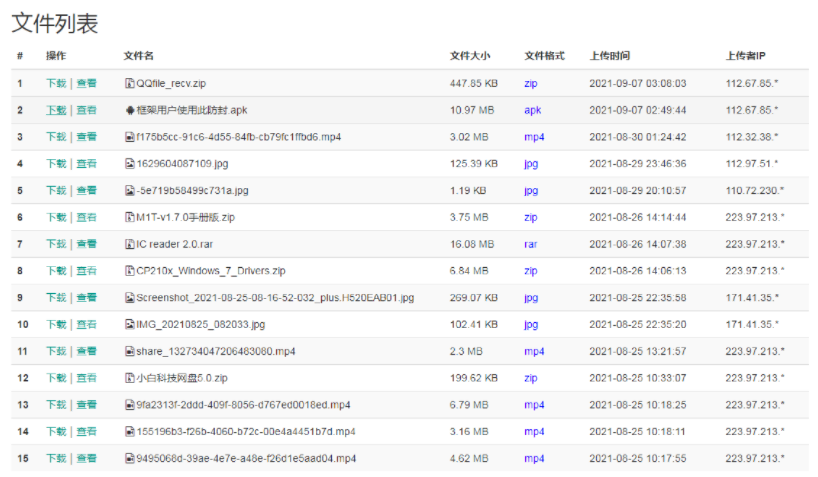Download share_132734047206483080.mp4 in row 11
This screenshot has width=818, height=477.
pos(56,351)
